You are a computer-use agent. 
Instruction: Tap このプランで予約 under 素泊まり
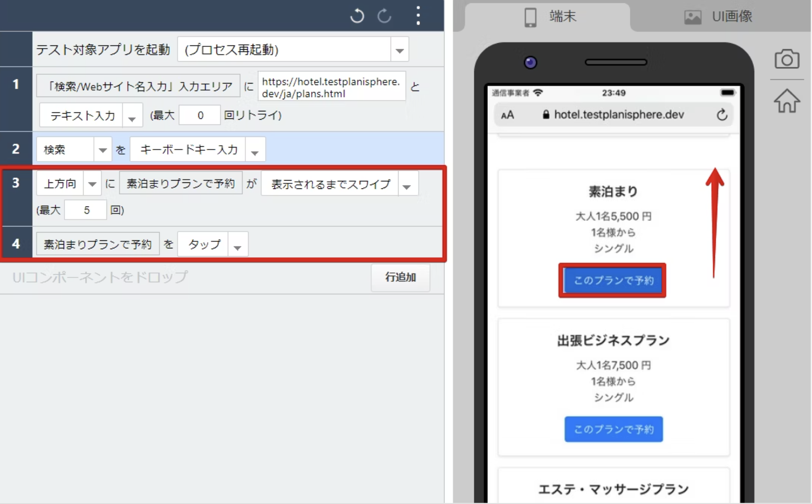(612, 280)
